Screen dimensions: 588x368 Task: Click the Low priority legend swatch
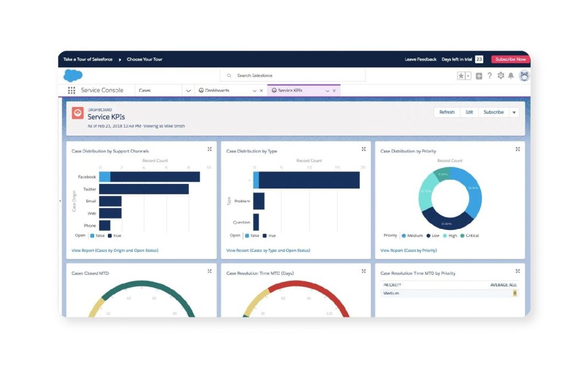pyautogui.click(x=428, y=236)
